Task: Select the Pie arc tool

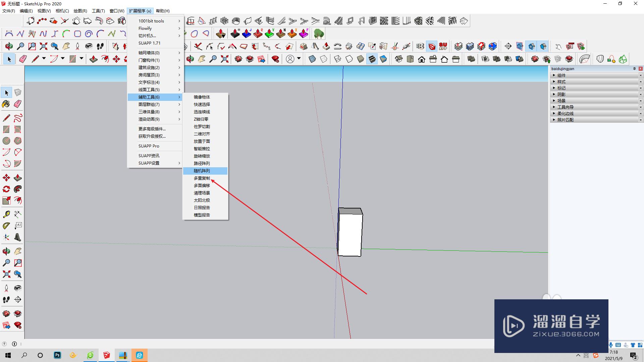Action: 18,164
